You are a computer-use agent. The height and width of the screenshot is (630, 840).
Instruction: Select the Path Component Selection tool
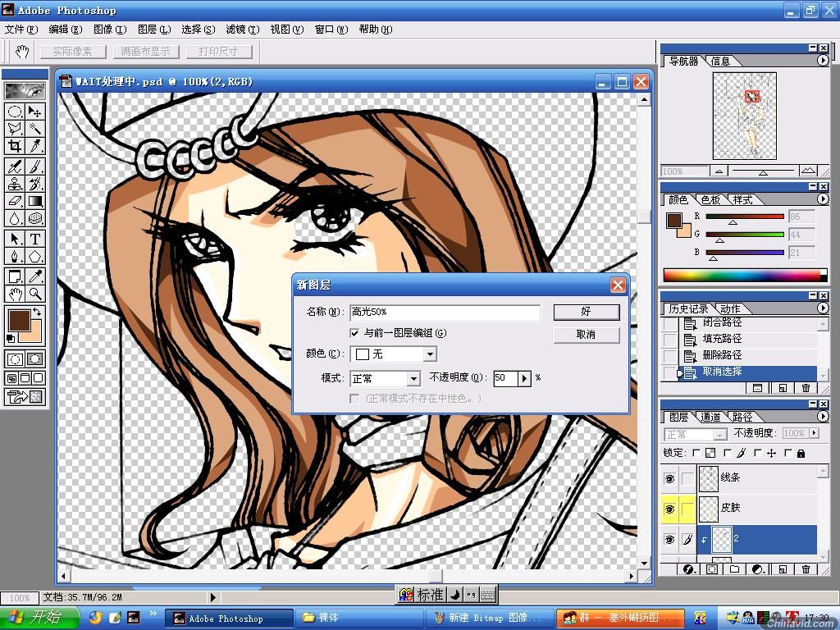[15, 239]
